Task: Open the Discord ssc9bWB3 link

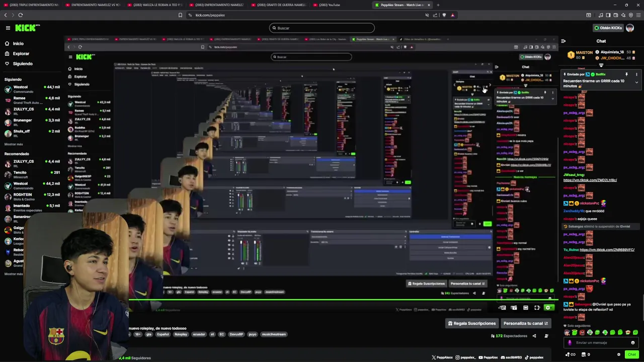Action: click(511, 357)
